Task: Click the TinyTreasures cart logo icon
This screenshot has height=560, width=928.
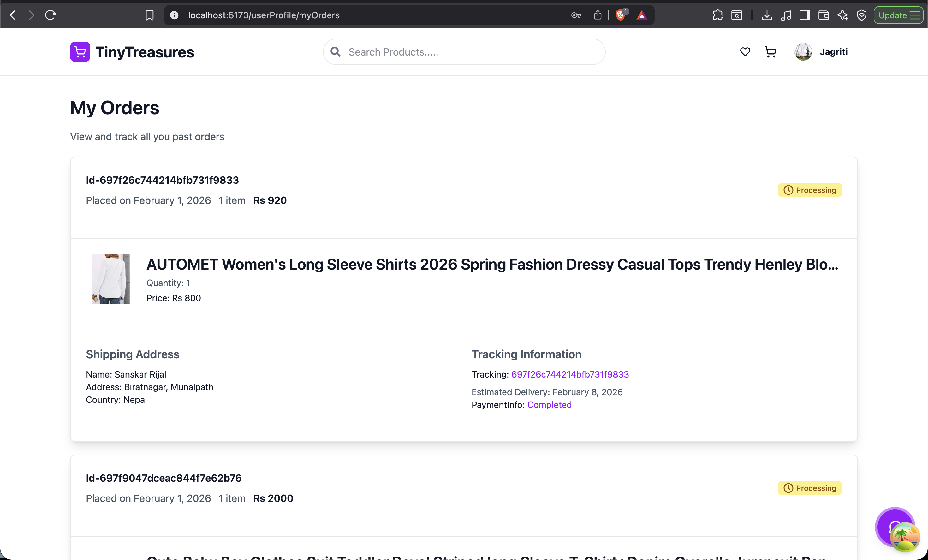Action: [80, 51]
